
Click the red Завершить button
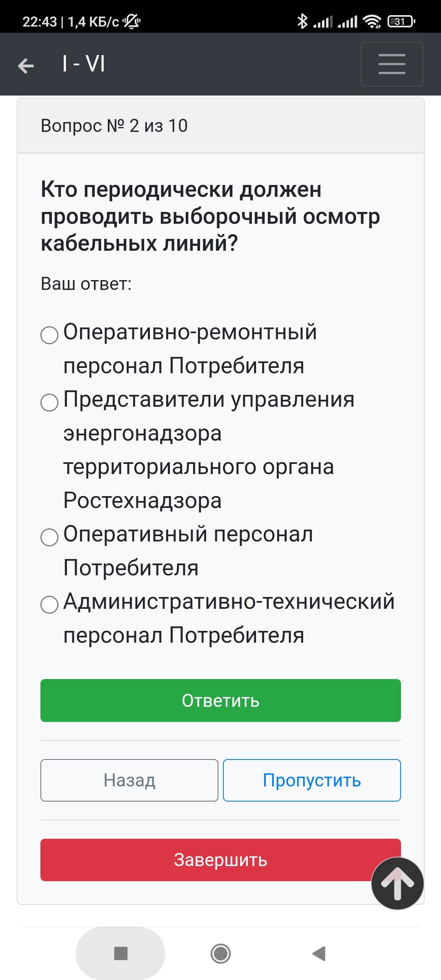pos(220,860)
